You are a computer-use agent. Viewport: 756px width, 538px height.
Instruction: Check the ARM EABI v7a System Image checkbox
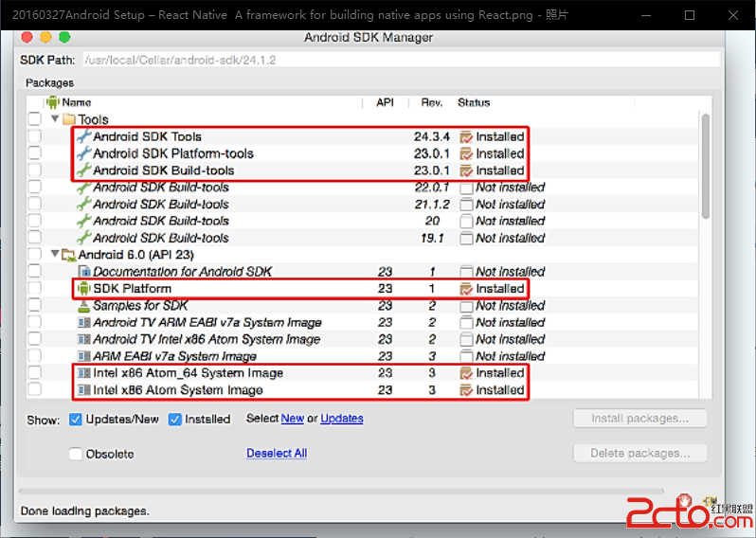35,355
